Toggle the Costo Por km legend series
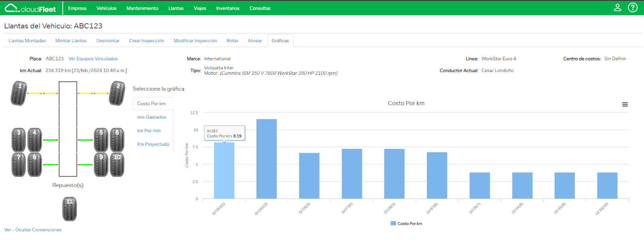This screenshot has height=252, width=644. point(406,223)
